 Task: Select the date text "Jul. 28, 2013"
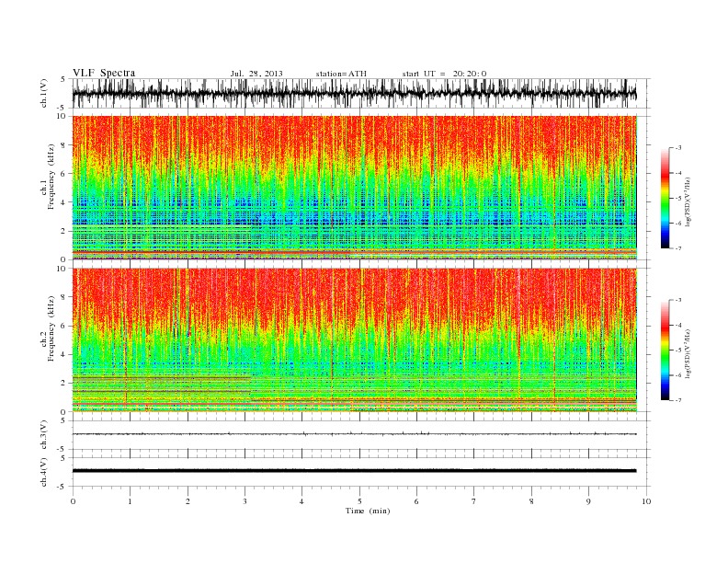[256, 74]
